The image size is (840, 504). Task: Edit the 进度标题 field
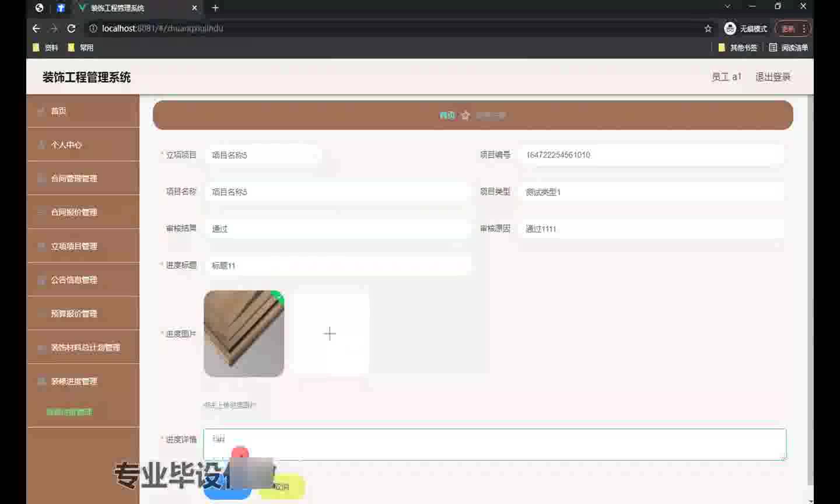pyautogui.click(x=337, y=265)
